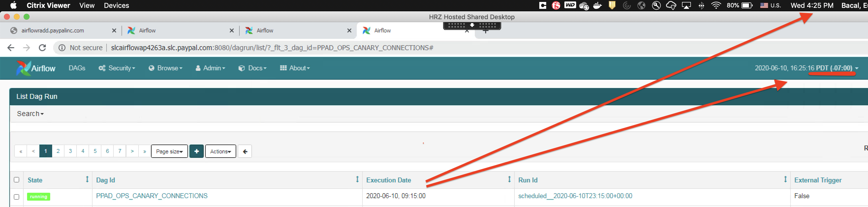The image size is (868, 207).
Task: Expand the Search filter dropdown
Action: (x=30, y=114)
